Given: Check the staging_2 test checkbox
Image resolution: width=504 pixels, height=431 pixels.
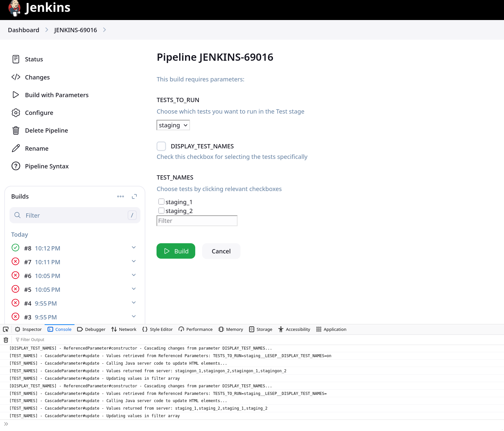Looking at the screenshot, I should pos(161,210).
